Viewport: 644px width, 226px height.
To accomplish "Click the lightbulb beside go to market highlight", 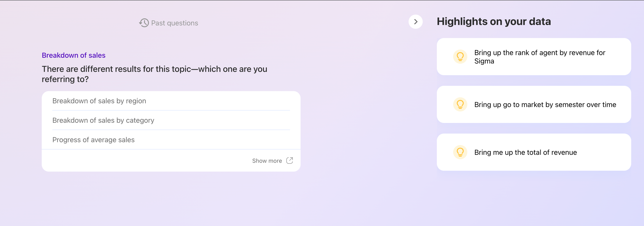I will pos(460,104).
